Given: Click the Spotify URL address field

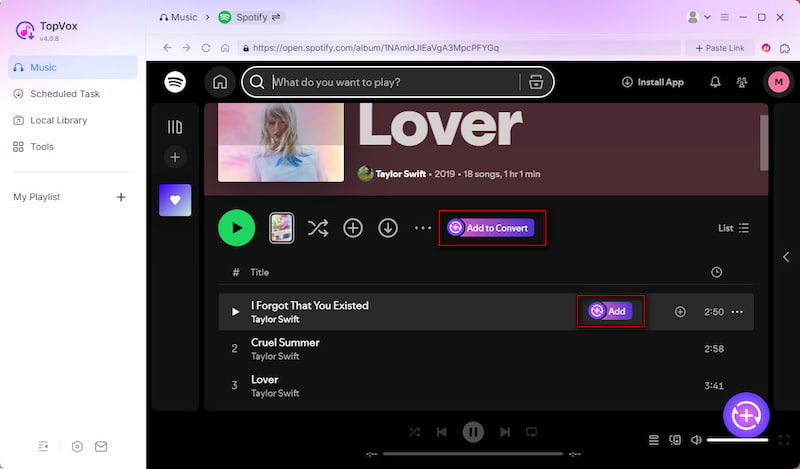Looking at the screenshot, I should click(459, 48).
